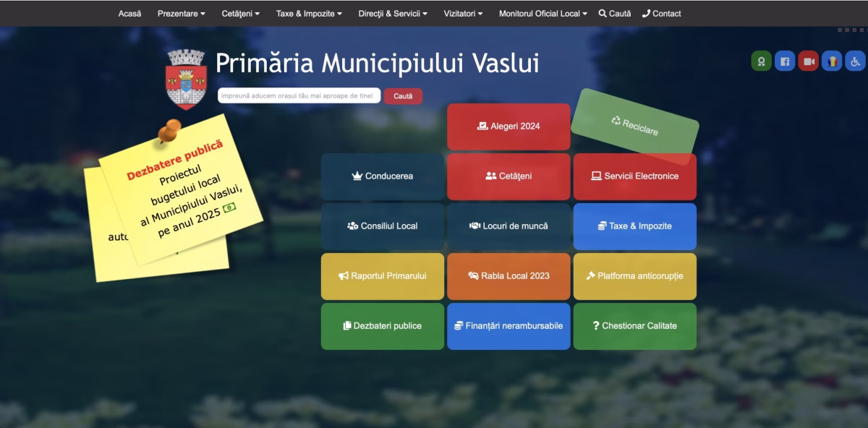This screenshot has height=428, width=868.
Task: Click the site search input field
Action: [x=299, y=95]
